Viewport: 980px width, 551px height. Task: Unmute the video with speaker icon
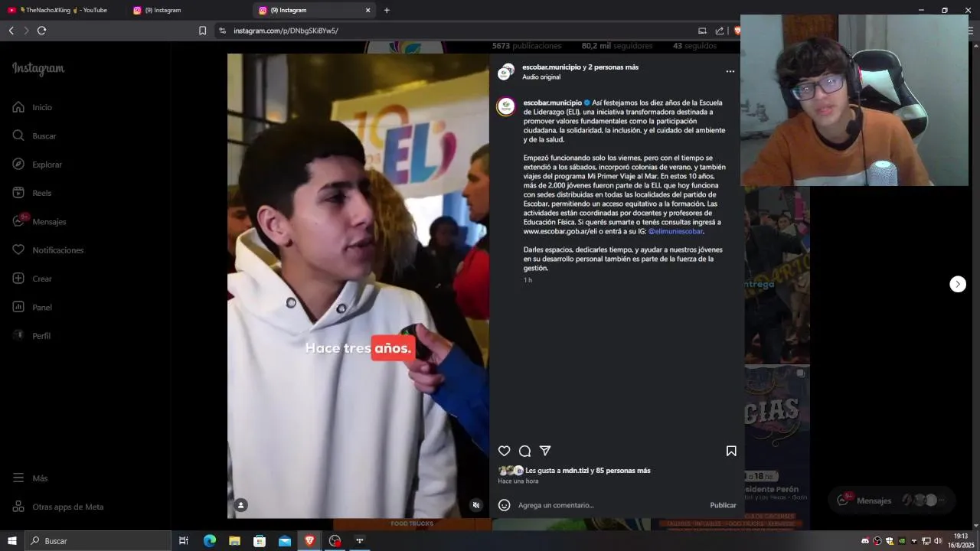476,505
